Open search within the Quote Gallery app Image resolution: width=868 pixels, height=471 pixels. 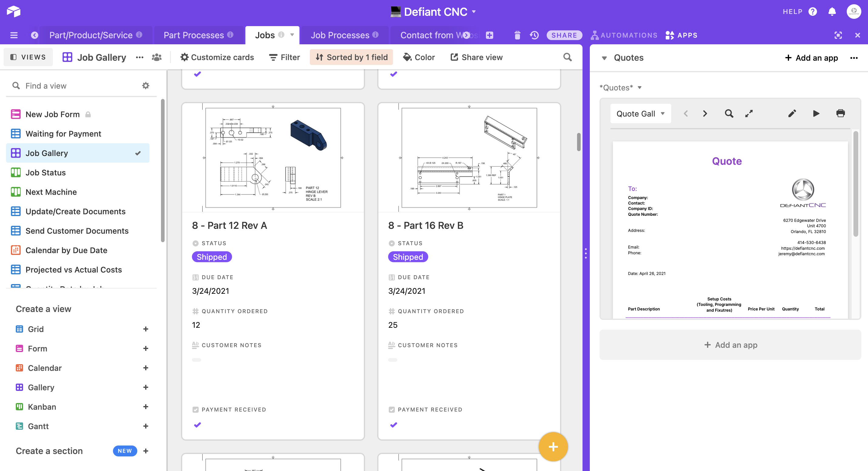(729, 113)
